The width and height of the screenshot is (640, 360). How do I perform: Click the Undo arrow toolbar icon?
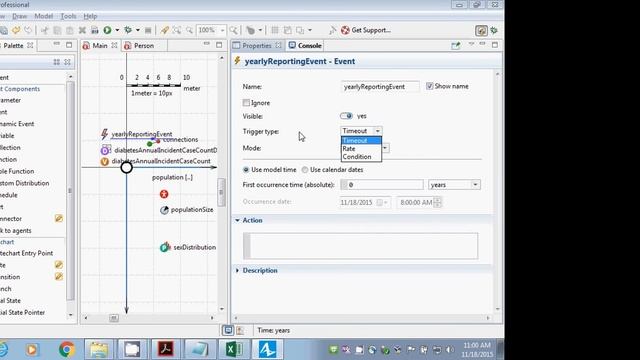(x=16, y=30)
